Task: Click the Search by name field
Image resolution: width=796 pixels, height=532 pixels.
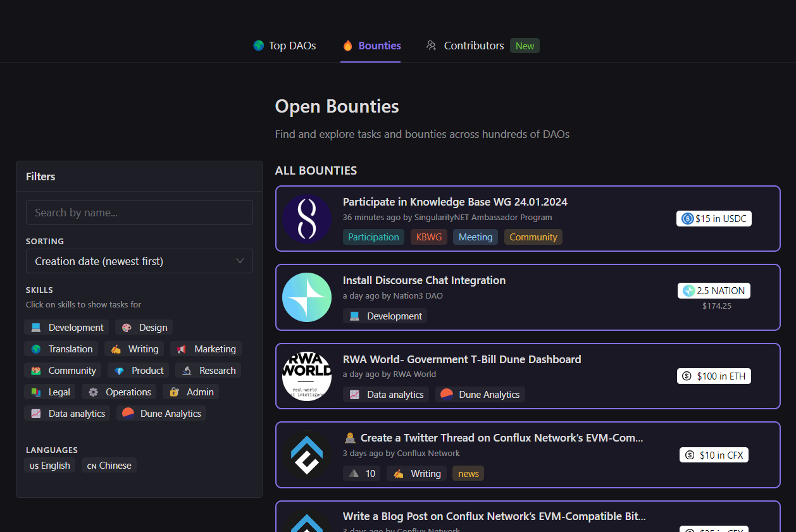Action: 139,213
